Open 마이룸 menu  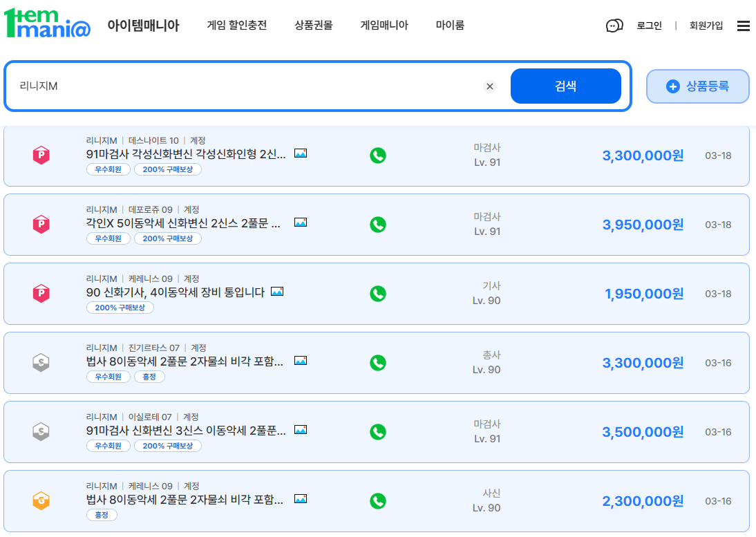pos(450,25)
